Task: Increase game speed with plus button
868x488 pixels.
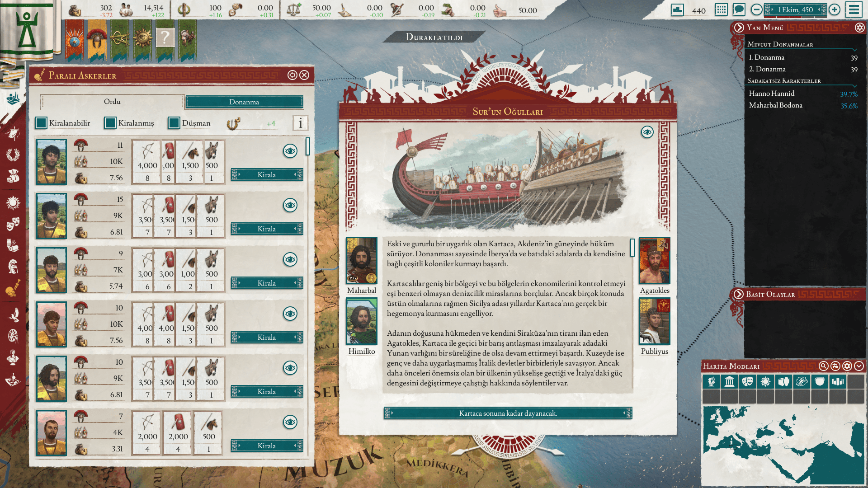Action: point(835,9)
